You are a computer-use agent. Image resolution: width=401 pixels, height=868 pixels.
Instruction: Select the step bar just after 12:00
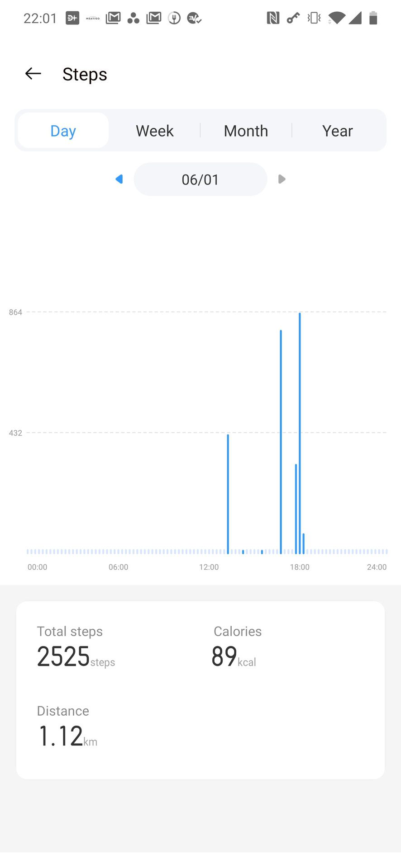[x=228, y=493]
